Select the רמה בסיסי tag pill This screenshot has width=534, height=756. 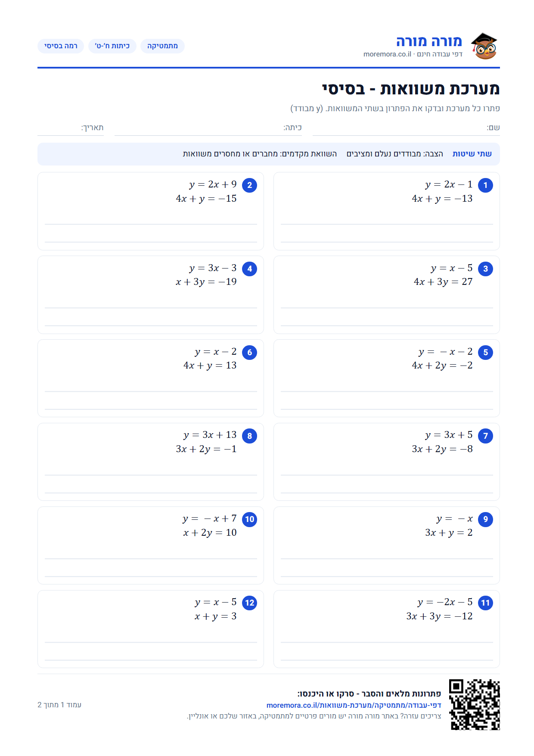(x=61, y=46)
